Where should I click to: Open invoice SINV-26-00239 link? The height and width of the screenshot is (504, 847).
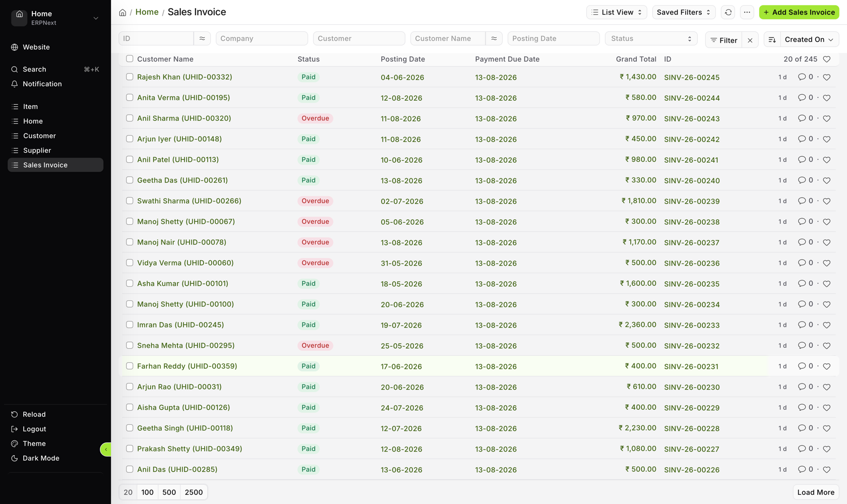click(x=692, y=201)
